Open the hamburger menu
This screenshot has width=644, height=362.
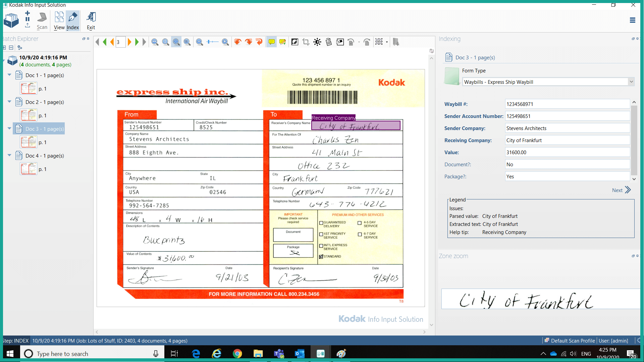(x=633, y=20)
